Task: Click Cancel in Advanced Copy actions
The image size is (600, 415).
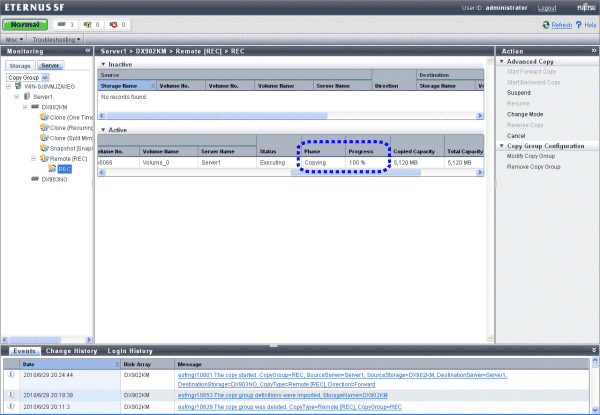Action: (x=516, y=135)
